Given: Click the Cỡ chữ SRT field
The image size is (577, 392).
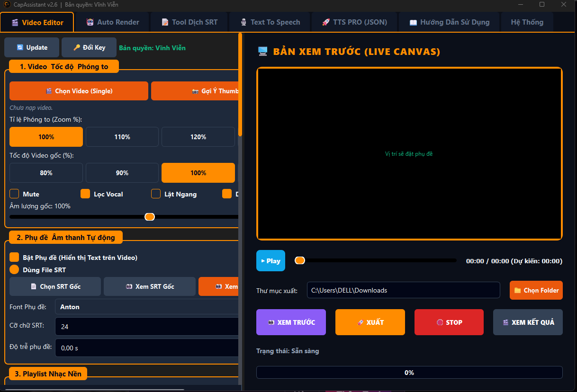Looking at the screenshot, I should [147, 327].
